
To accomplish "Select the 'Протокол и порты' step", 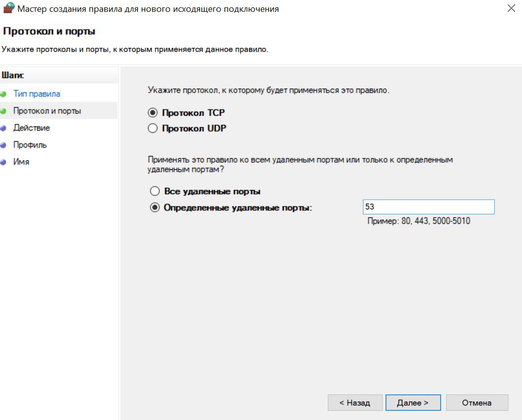I will (47, 111).
